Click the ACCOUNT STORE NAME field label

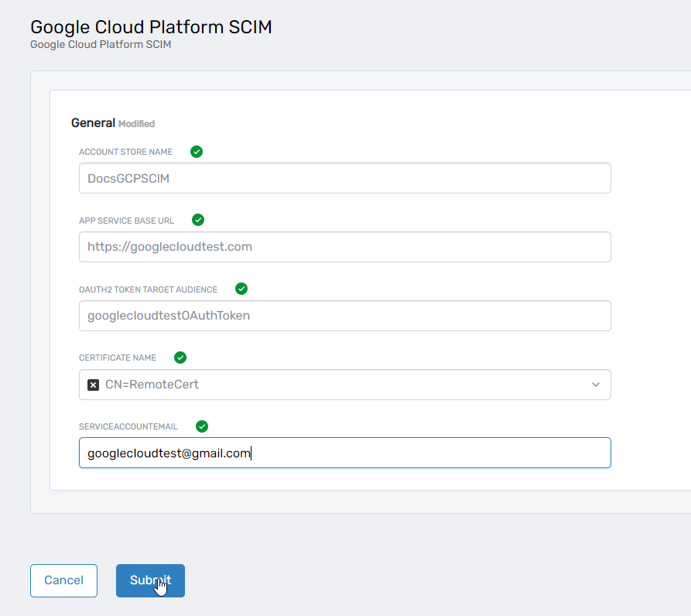click(x=125, y=152)
